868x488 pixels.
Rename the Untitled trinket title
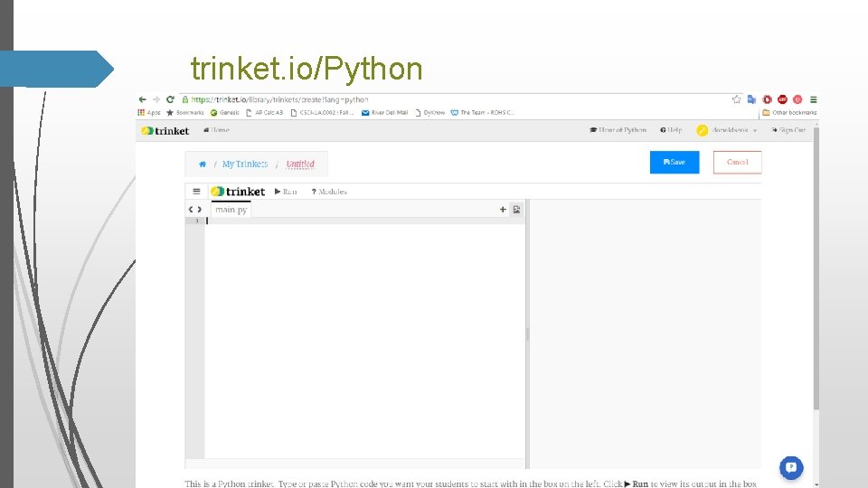click(300, 164)
